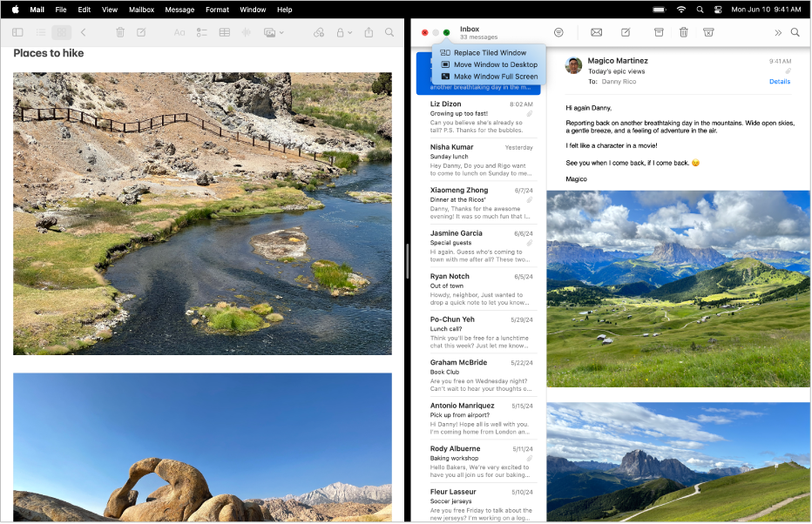Share the current note

369,32
